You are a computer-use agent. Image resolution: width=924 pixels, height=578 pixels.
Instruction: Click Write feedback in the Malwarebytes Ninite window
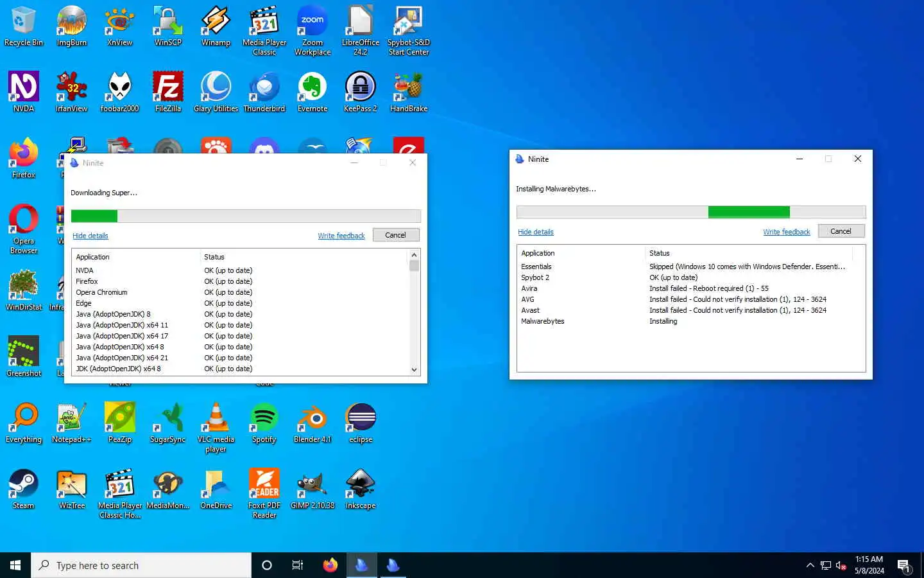click(x=786, y=232)
